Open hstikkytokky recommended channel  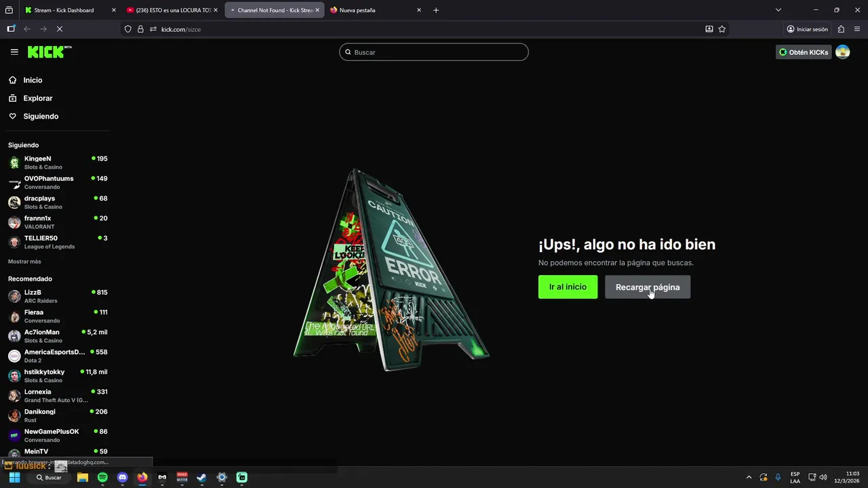[58, 376]
